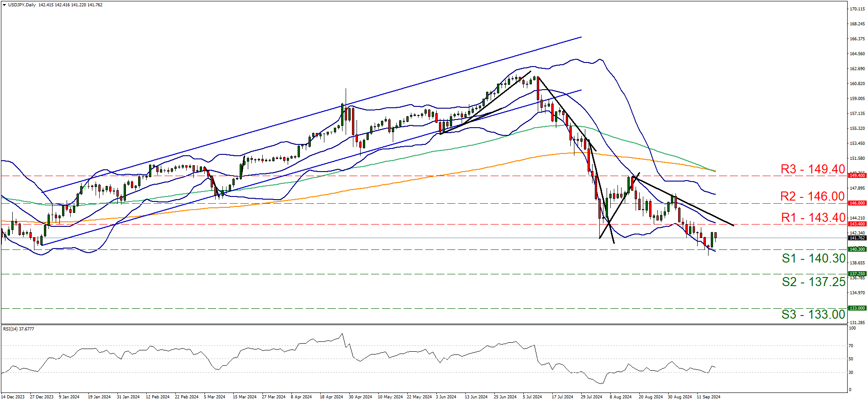
Task: Select the green 133.000 price tag on axis
Action: (x=857, y=308)
